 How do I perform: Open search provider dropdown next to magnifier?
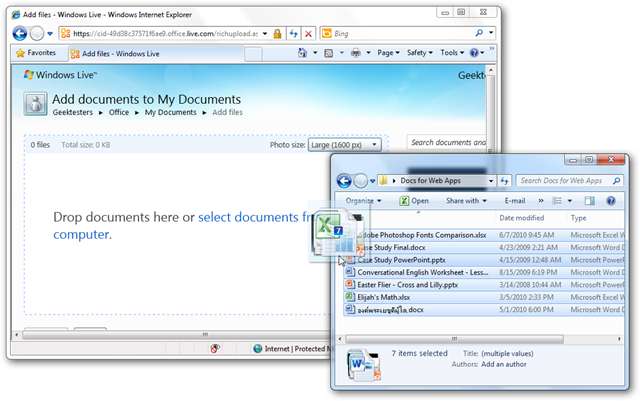(491, 33)
